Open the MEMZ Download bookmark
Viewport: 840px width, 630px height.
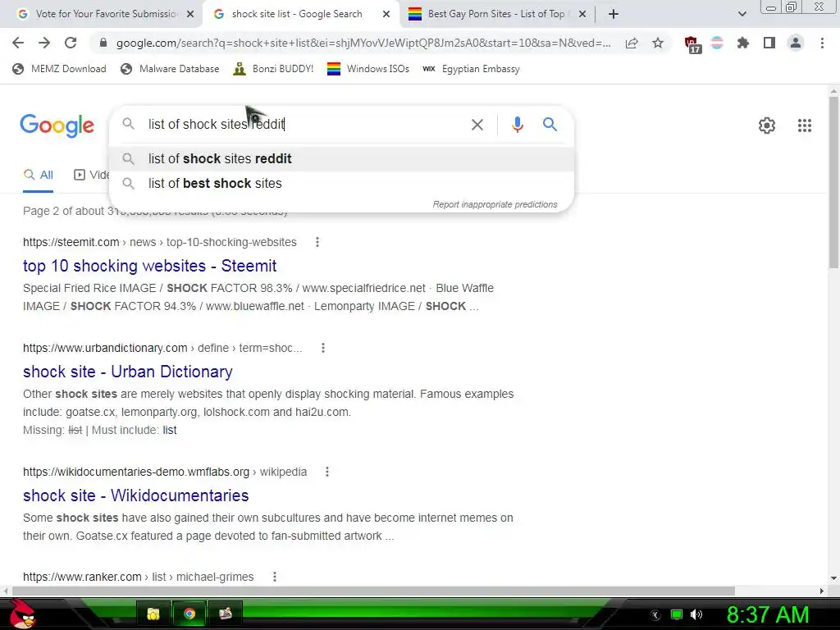[x=59, y=69]
